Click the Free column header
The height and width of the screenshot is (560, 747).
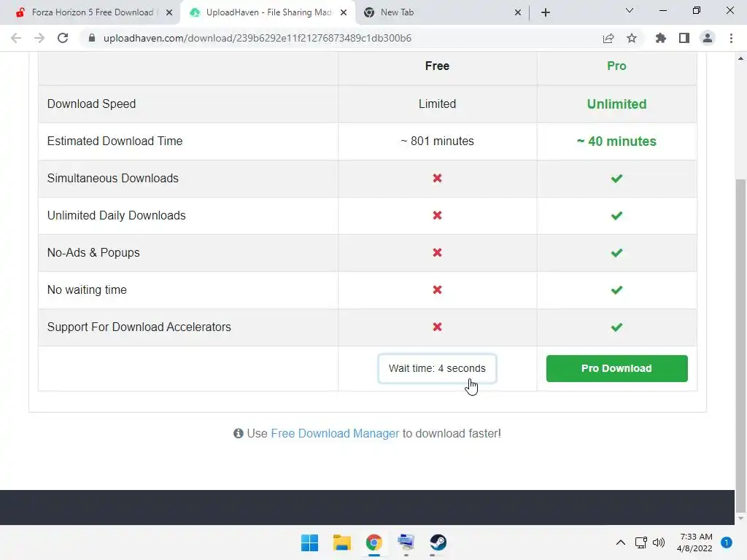pyautogui.click(x=437, y=66)
